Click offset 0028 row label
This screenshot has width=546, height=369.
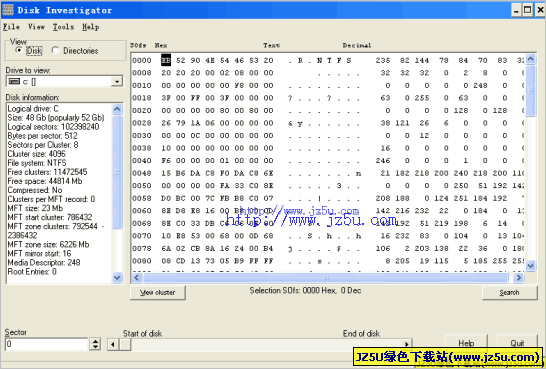(142, 123)
